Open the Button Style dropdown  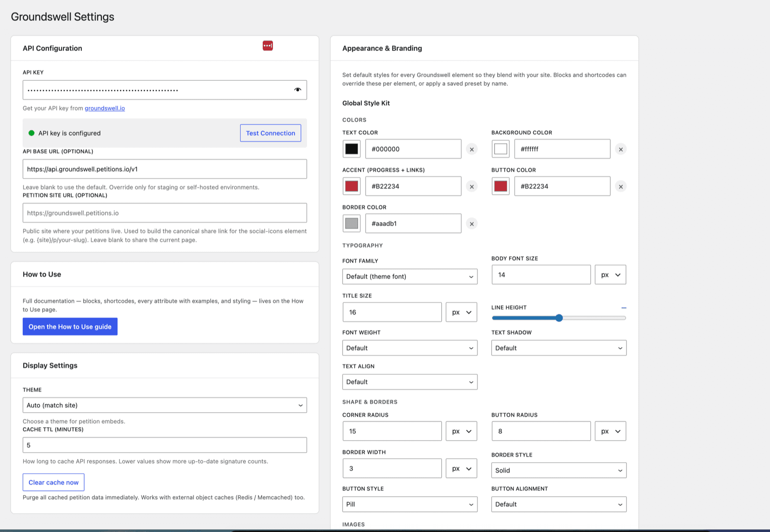coord(410,504)
